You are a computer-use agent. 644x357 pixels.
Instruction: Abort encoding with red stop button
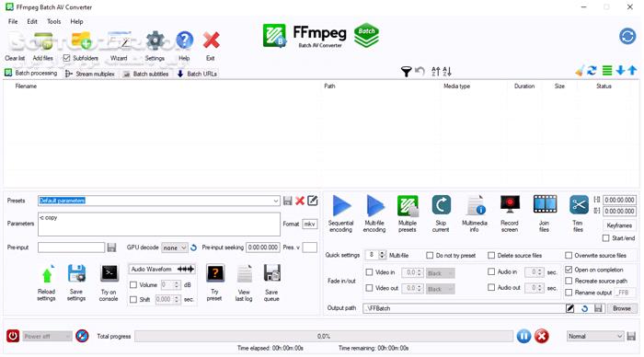pyautogui.click(x=542, y=336)
